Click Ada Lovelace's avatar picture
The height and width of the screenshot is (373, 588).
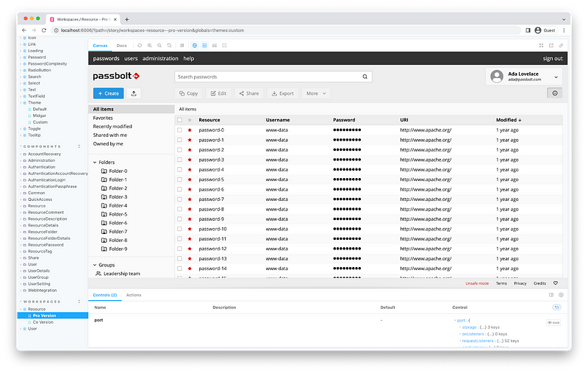497,77
